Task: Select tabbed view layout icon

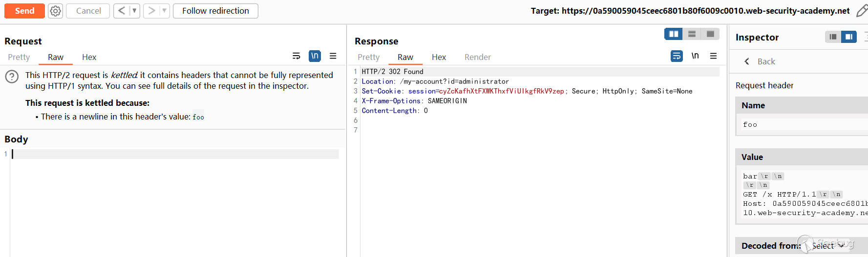Action: (x=710, y=34)
